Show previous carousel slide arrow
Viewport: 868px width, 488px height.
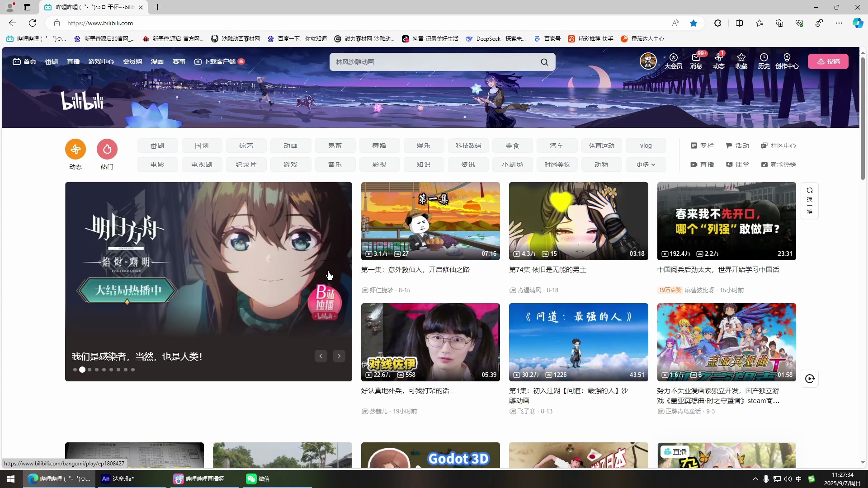(x=321, y=356)
